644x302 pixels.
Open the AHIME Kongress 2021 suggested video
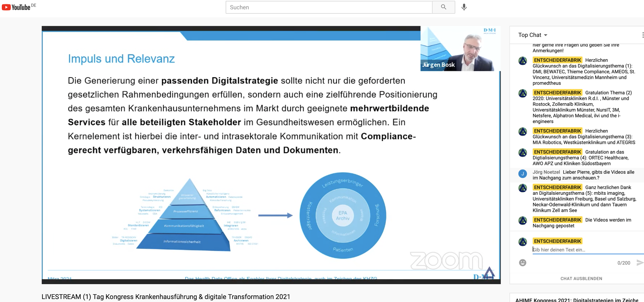click(577, 300)
